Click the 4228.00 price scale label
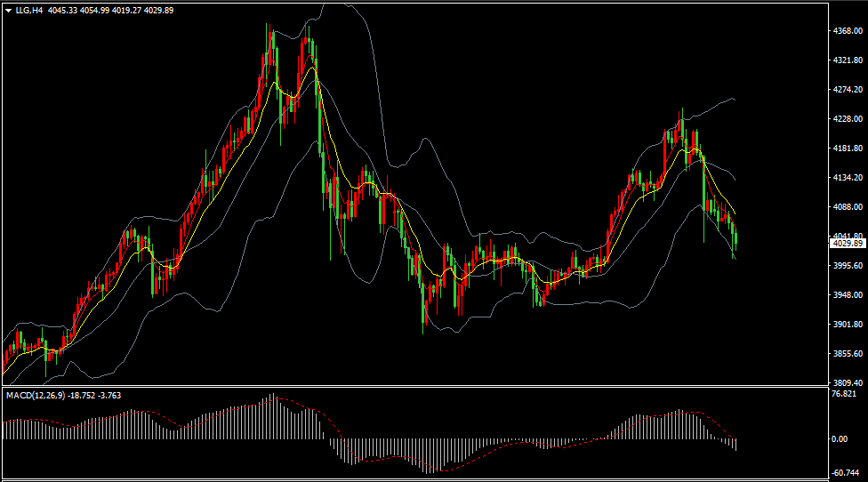Viewport: 868px width, 482px height. [848, 119]
